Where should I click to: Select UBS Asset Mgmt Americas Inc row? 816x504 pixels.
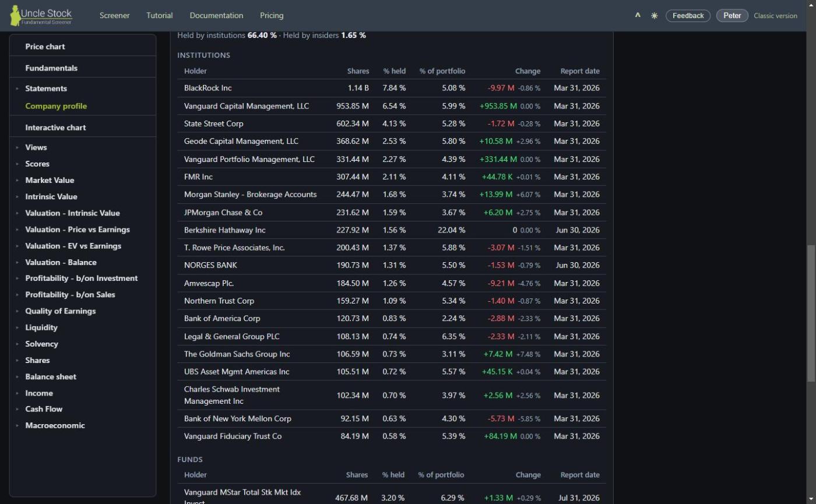[x=392, y=371]
